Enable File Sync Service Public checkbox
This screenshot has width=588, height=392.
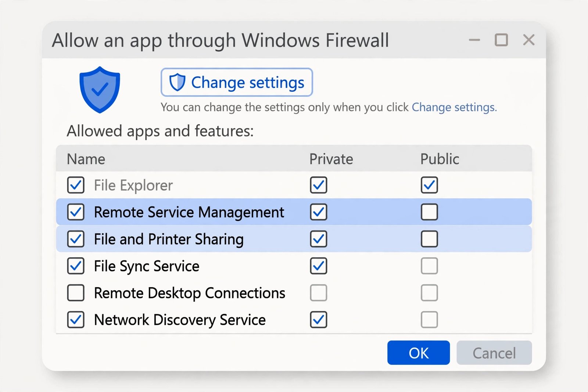pos(429,266)
